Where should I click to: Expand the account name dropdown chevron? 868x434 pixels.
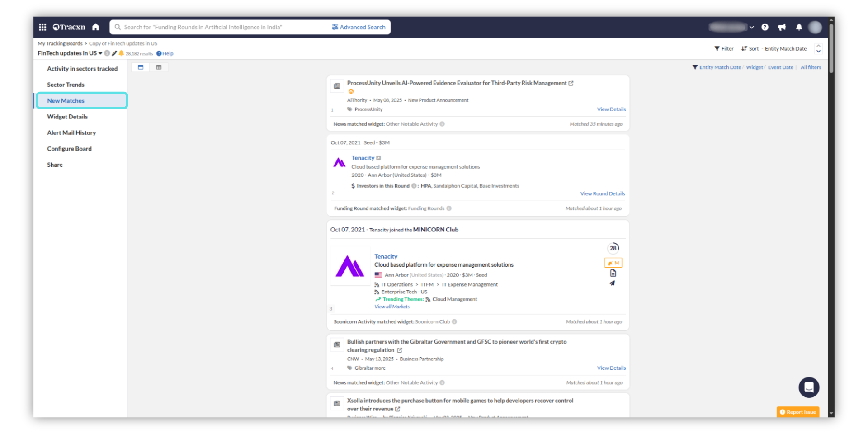751,27
